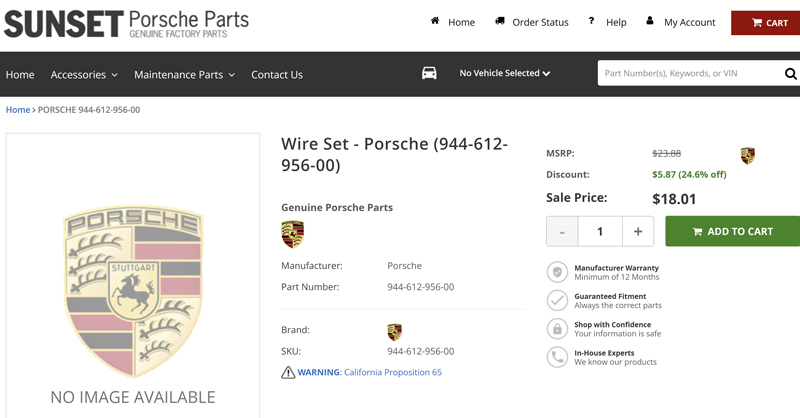Click the Brand row Porsche crest
This screenshot has width=800, height=418.
pyautogui.click(x=394, y=332)
